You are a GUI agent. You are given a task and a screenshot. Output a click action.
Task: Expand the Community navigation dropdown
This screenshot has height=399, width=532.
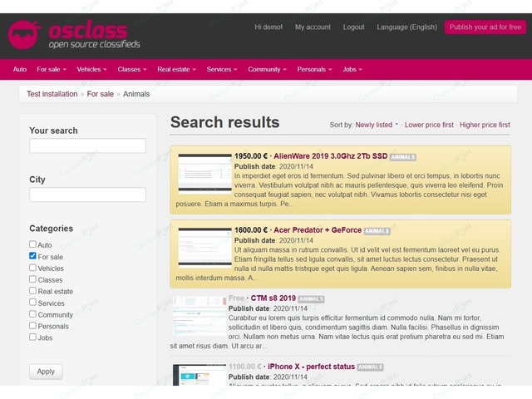[x=267, y=70]
